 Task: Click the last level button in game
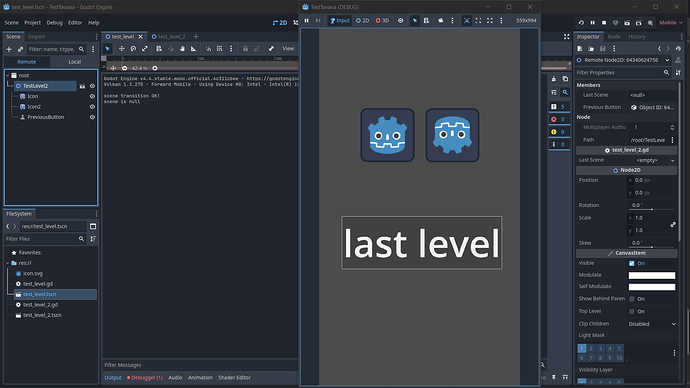(422, 243)
